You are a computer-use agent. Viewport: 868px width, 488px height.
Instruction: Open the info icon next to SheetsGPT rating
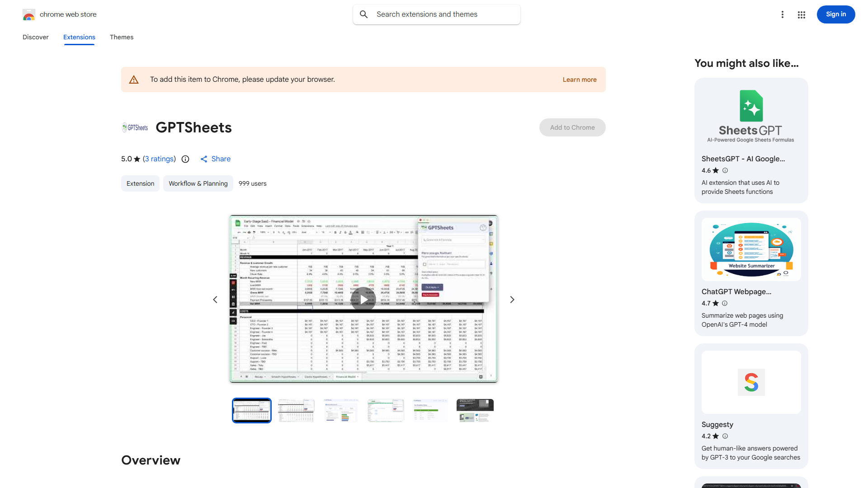725,170
